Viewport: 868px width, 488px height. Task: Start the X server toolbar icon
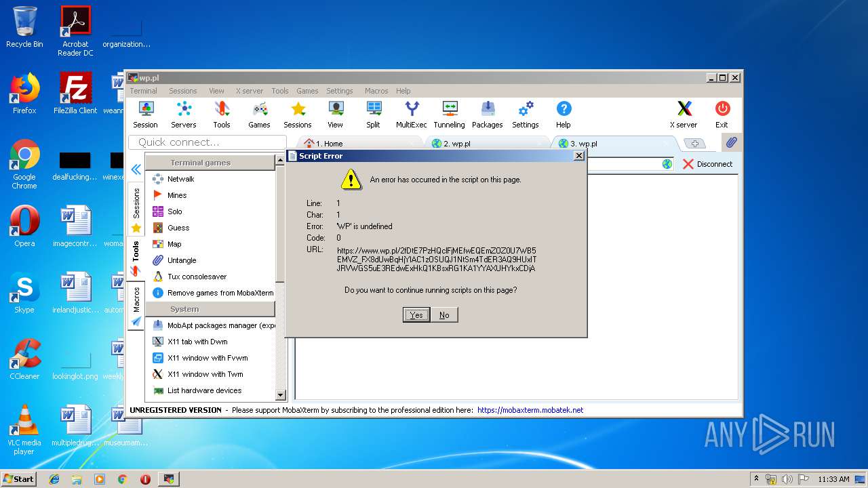tap(684, 115)
